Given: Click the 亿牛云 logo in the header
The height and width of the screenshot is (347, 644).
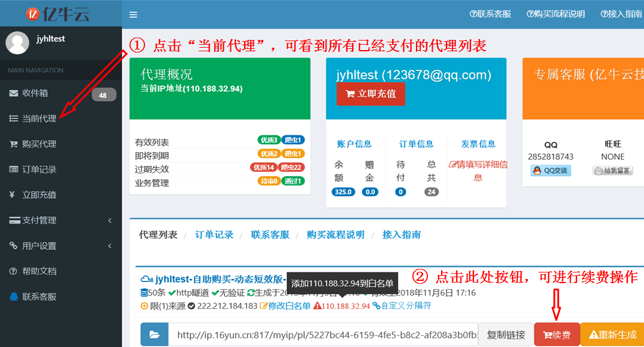Looking at the screenshot, I should tap(58, 14).
